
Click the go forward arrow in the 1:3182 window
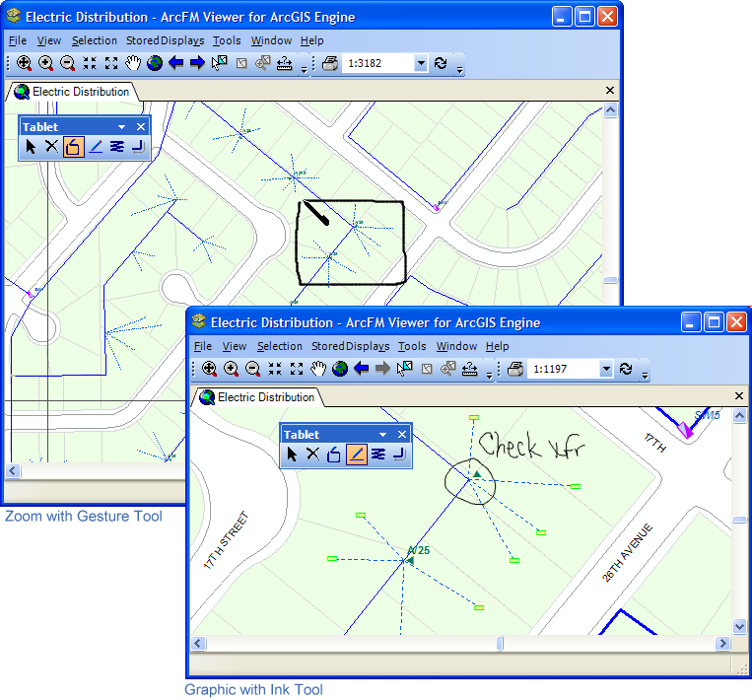coord(197,63)
